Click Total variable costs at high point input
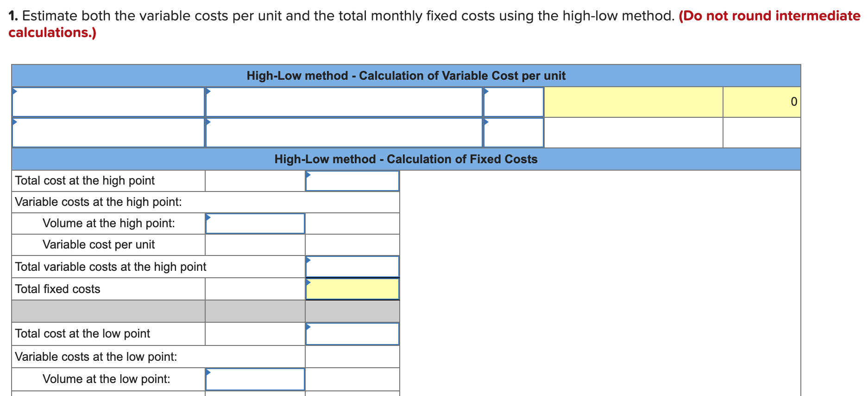868x396 pixels. tap(352, 267)
